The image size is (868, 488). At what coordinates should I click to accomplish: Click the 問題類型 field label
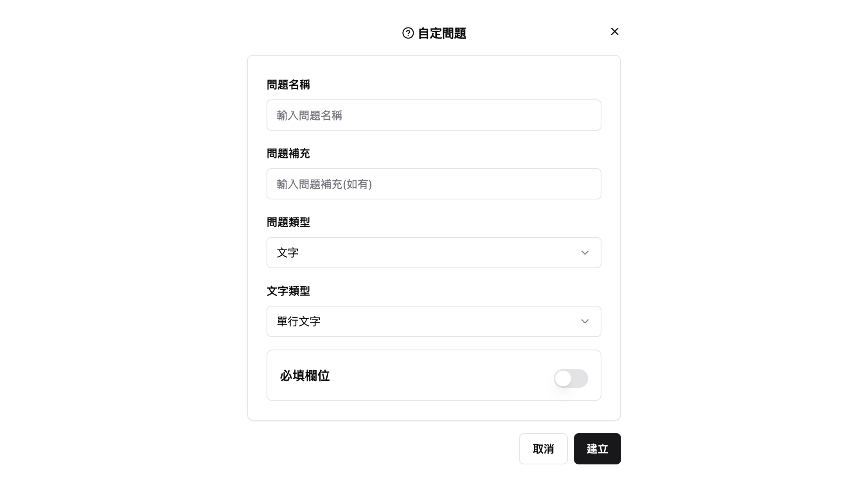288,222
